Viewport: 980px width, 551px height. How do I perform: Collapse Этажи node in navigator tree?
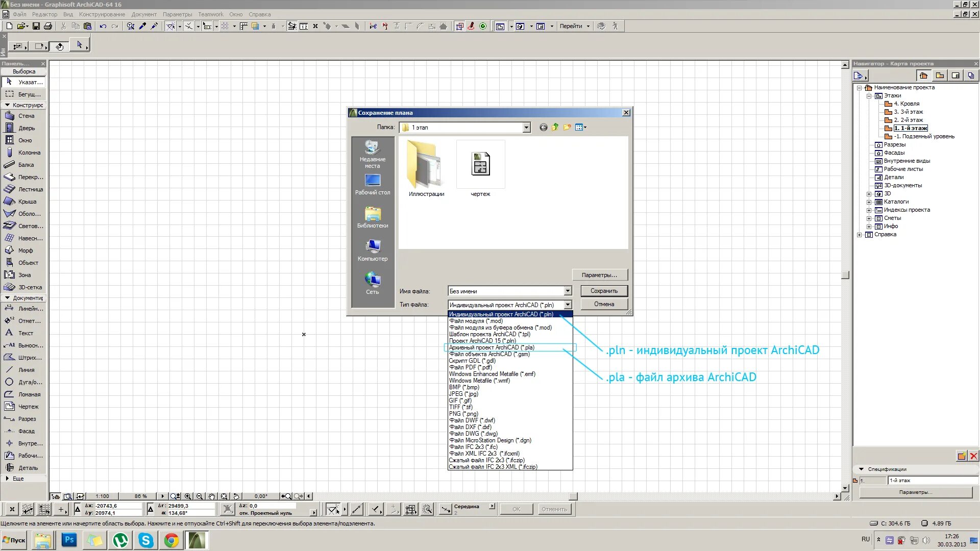869,95
